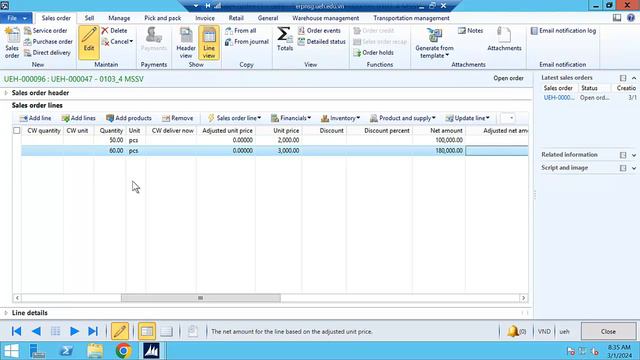This screenshot has width=640, height=360.
Task: Choose Direct delivery
Action: [47, 53]
